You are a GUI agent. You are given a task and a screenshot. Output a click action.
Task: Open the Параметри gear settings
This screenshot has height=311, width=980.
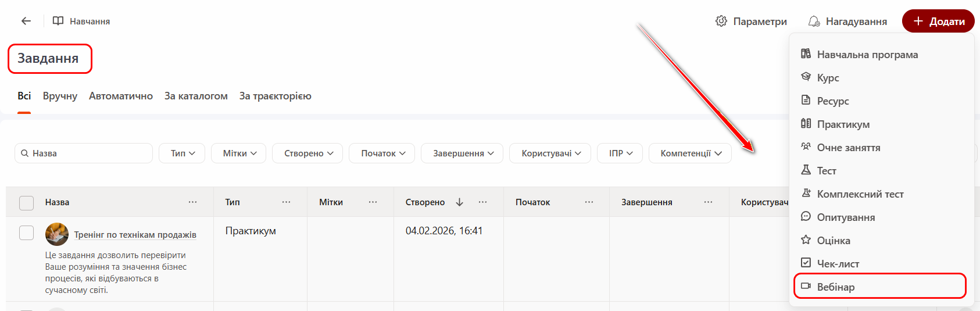721,22
